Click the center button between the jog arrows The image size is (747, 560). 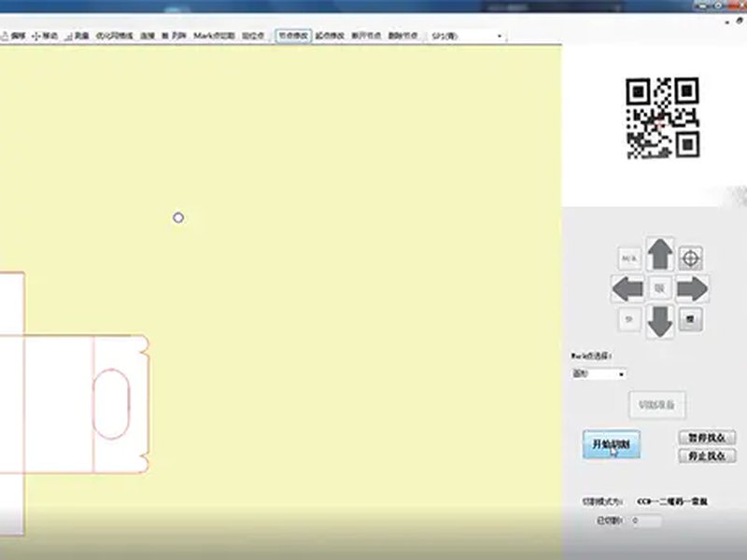click(660, 288)
